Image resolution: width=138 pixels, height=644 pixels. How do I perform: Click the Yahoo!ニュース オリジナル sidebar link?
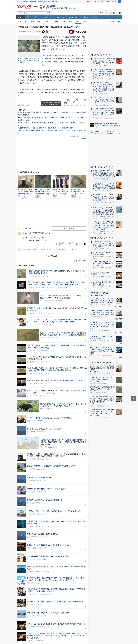coord(104,131)
